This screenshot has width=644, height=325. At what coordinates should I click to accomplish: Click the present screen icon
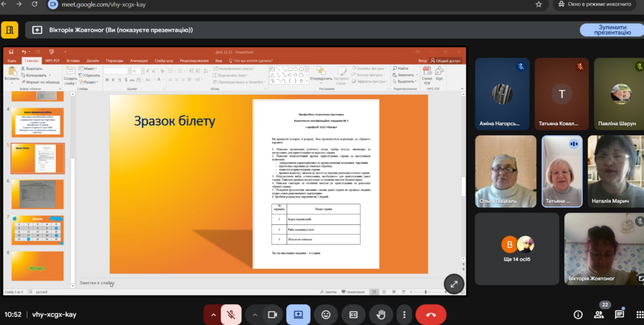click(298, 314)
